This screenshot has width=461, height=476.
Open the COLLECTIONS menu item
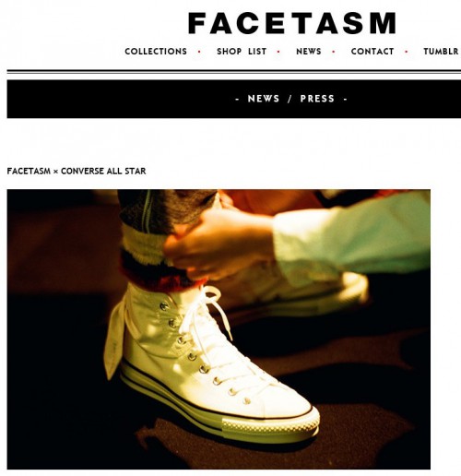click(x=156, y=52)
